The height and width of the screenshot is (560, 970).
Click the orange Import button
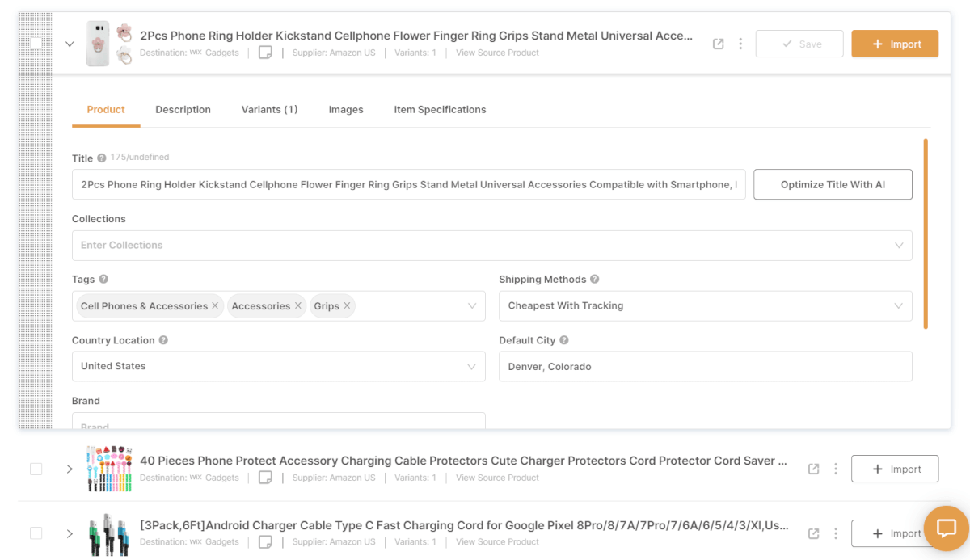click(x=895, y=44)
